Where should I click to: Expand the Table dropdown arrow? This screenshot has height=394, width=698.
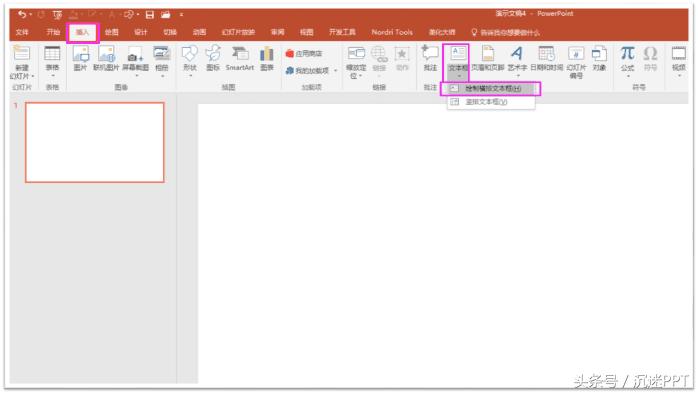(53, 76)
